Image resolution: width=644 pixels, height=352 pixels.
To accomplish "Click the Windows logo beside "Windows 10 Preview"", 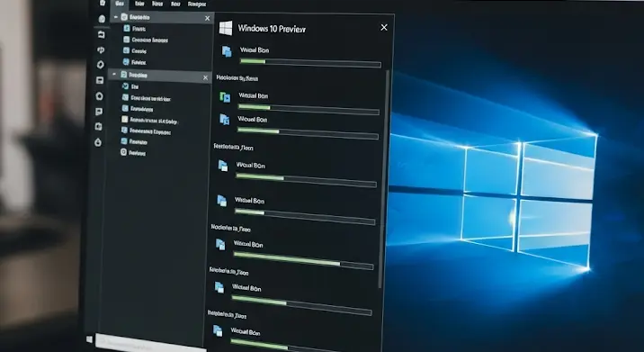I will point(226,28).
